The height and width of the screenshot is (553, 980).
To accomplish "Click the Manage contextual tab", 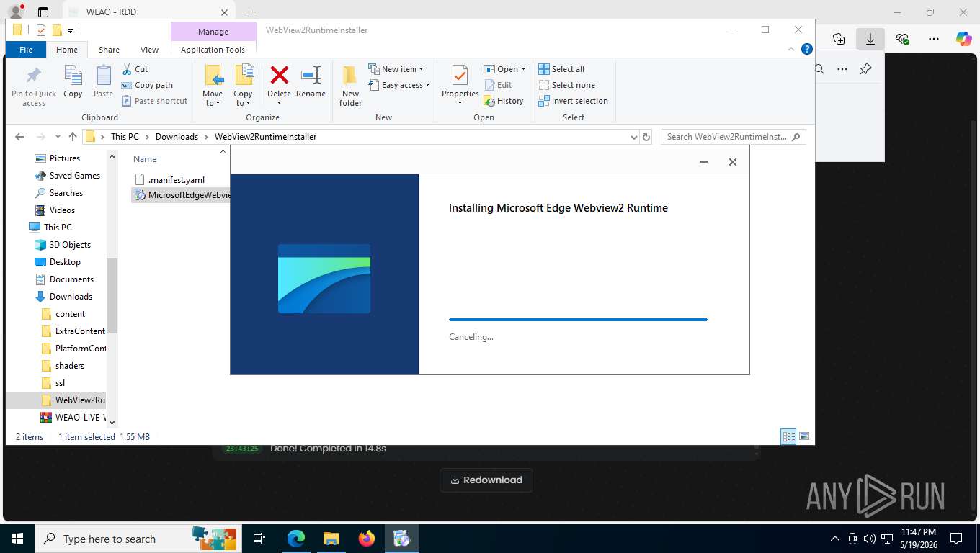I will pos(213,32).
